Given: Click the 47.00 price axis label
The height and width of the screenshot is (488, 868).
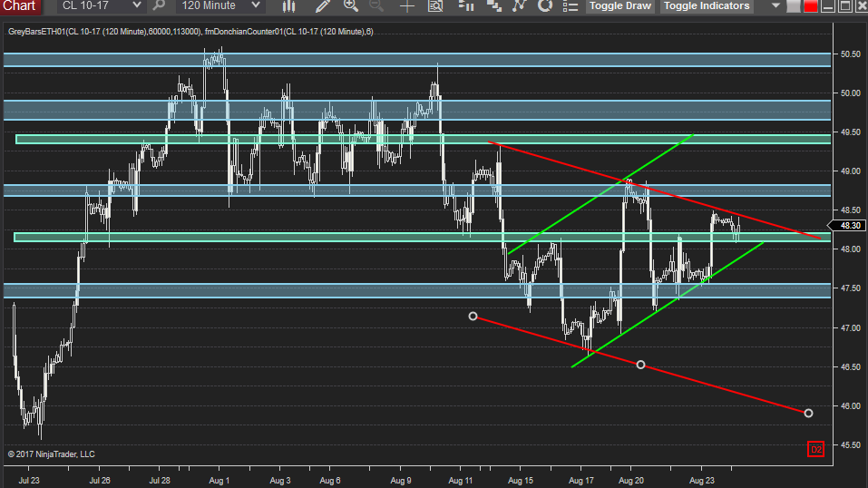Looking at the screenshot, I should [850, 328].
